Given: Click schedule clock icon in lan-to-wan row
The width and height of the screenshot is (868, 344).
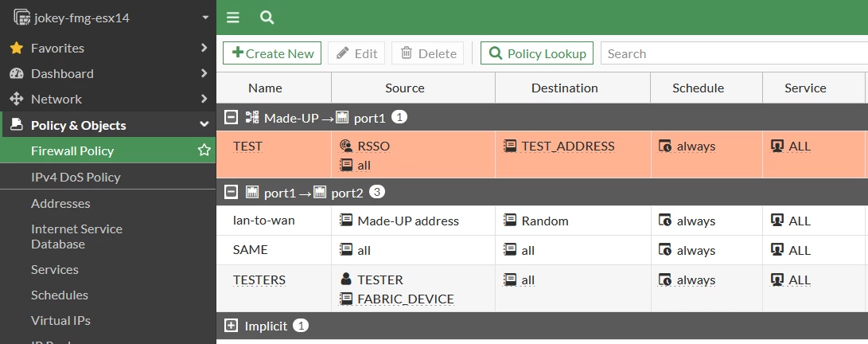Looking at the screenshot, I should [665, 220].
